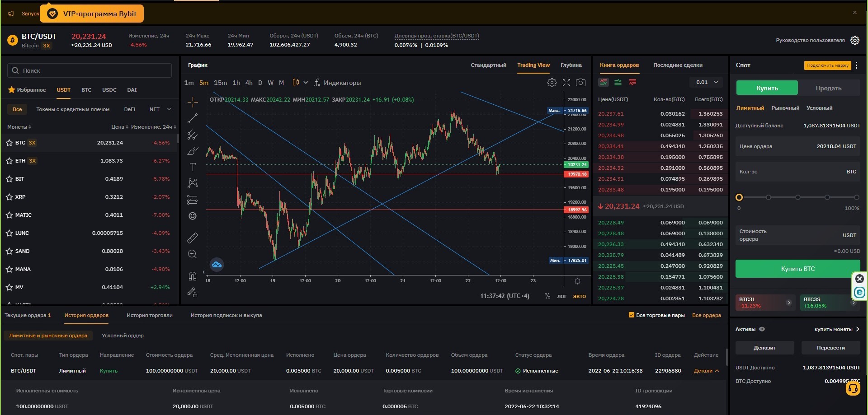Open chart settings gear icon
The image size is (868, 415).
(552, 83)
